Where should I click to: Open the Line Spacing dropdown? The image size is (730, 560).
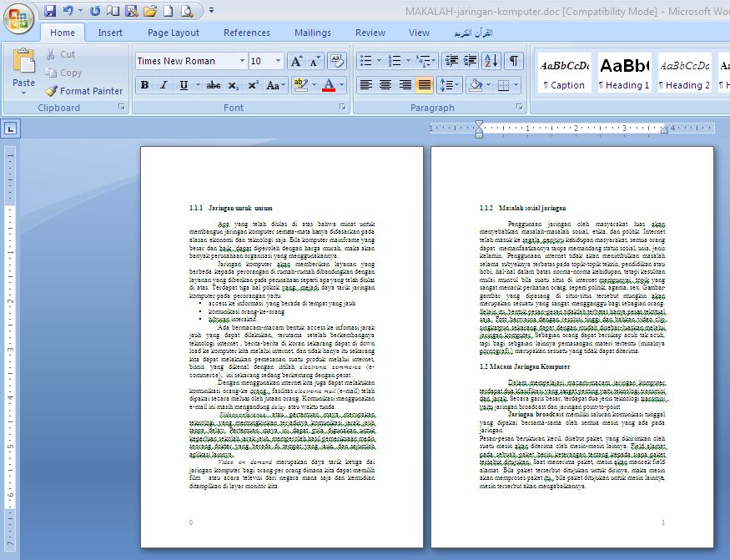pos(448,84)
